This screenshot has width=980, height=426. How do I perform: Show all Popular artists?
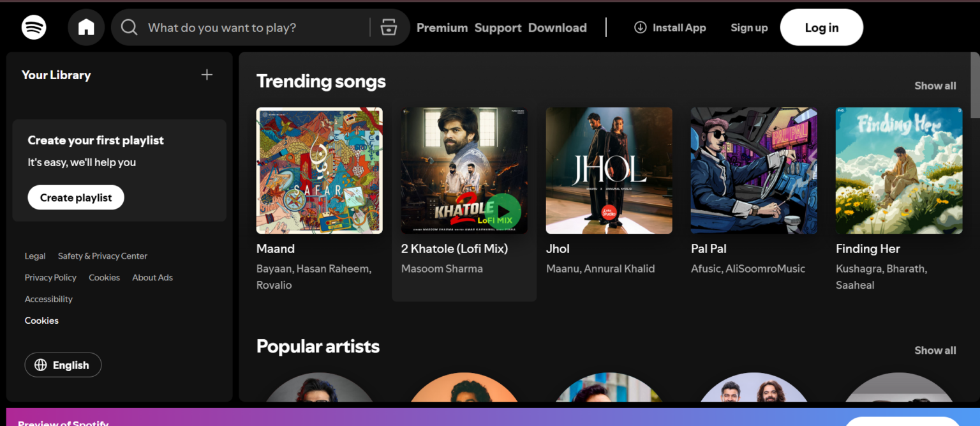[935, 349]
